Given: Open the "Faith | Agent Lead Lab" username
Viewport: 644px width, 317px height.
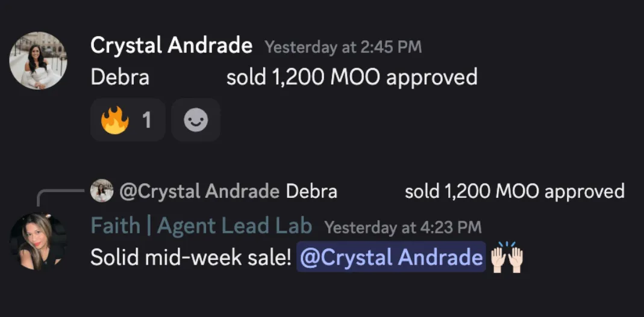Looking at the screenshot, I should [x=201, y=226].
